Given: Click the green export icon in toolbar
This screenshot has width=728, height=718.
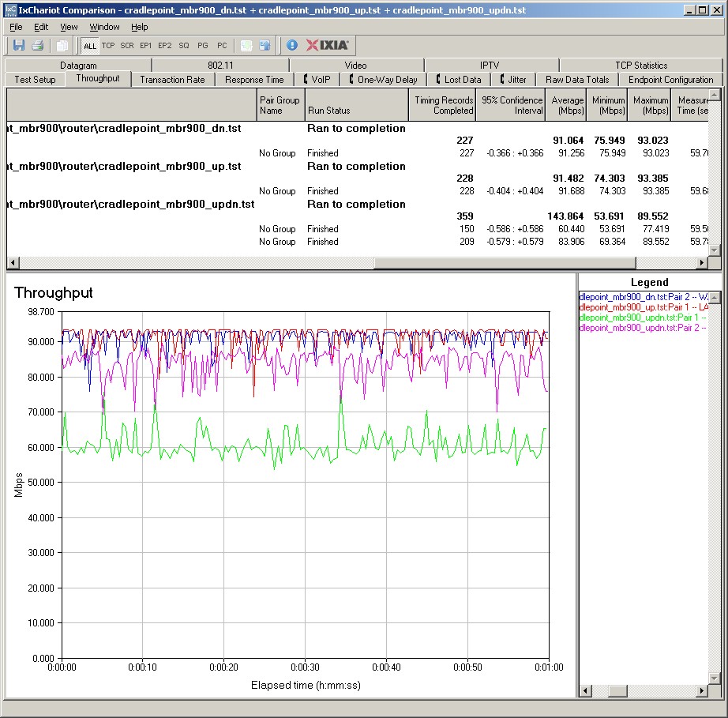Looking at the screenshot, I should tap(246, 45).
